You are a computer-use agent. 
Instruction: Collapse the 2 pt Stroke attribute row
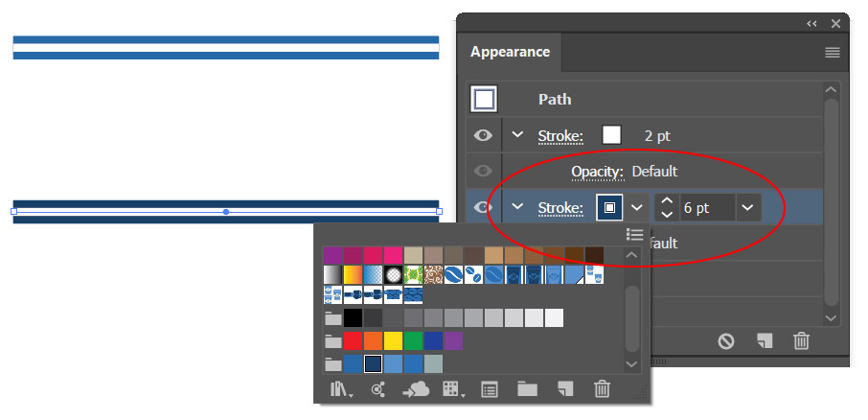[x=518, y=136]
